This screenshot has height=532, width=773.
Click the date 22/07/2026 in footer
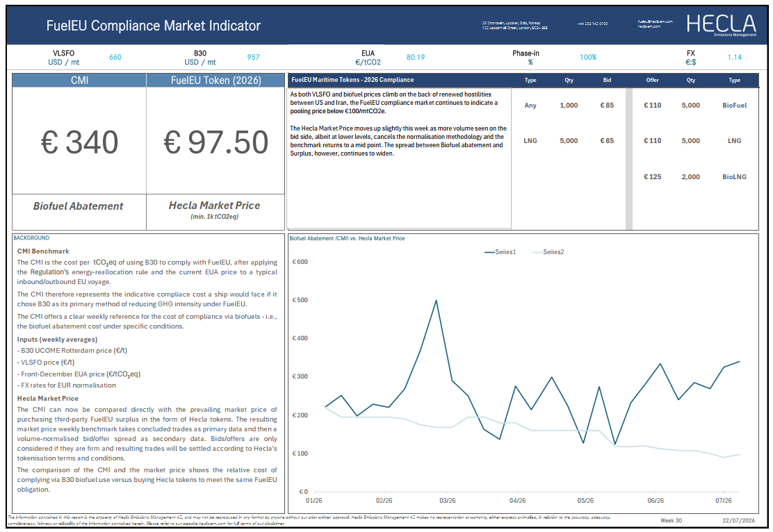click(x=738, y=521)
